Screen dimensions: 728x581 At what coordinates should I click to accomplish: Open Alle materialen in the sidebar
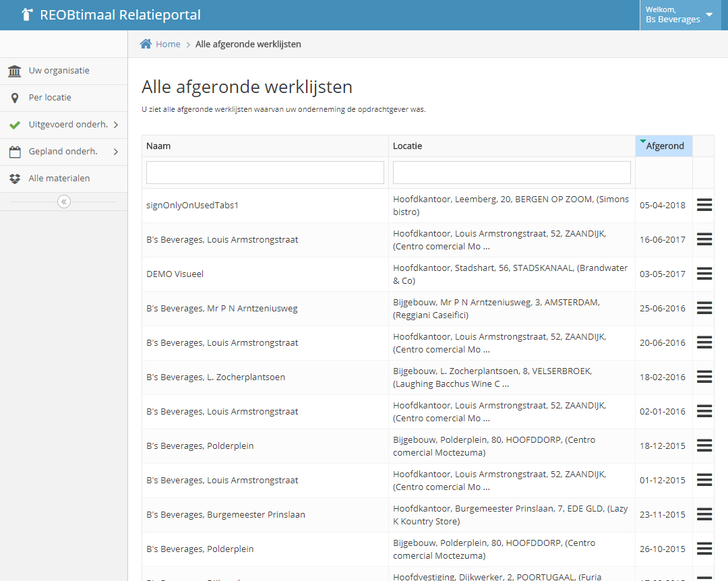point(59,179)
